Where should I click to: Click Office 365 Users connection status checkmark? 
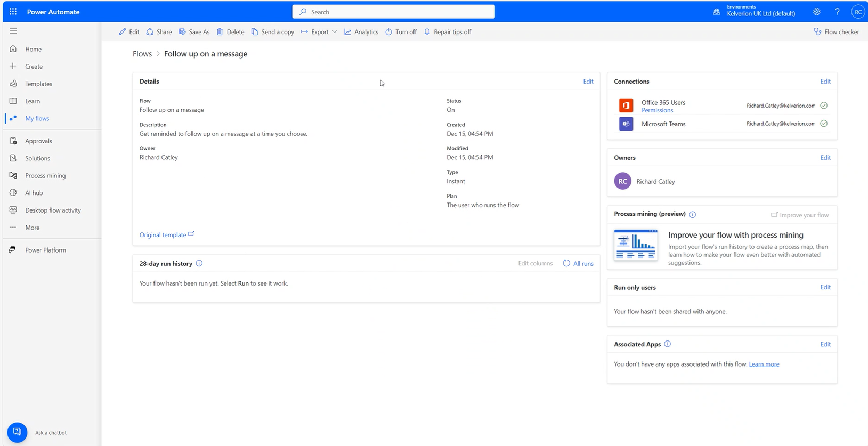pos(824,106)
